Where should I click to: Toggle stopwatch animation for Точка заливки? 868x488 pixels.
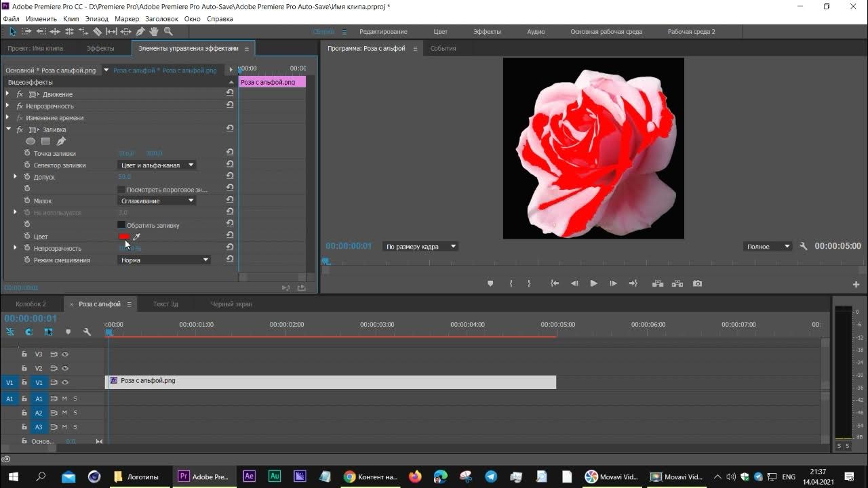coord(27,153)
